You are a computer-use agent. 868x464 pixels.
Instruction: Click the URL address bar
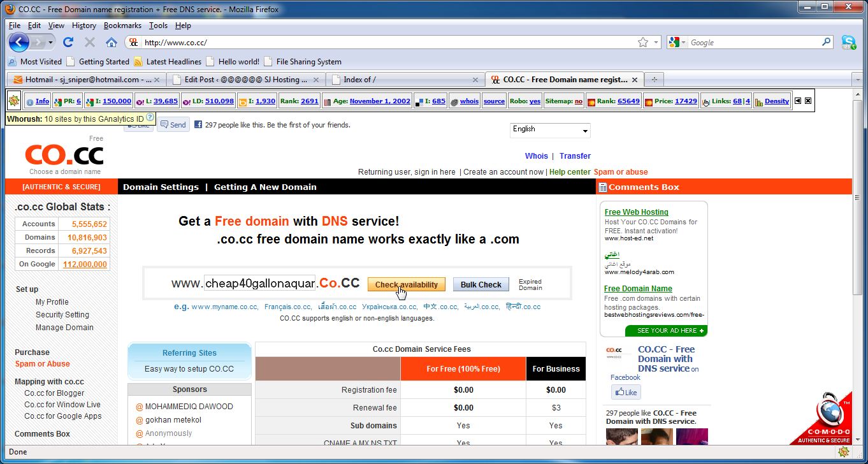pos(389,42)
